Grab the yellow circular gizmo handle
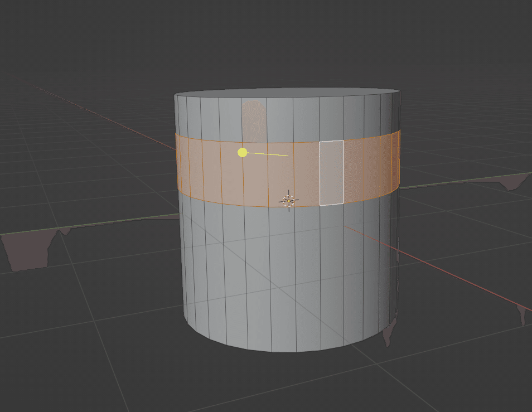Viewport: 532px width, 412px height. pos(242,153)
